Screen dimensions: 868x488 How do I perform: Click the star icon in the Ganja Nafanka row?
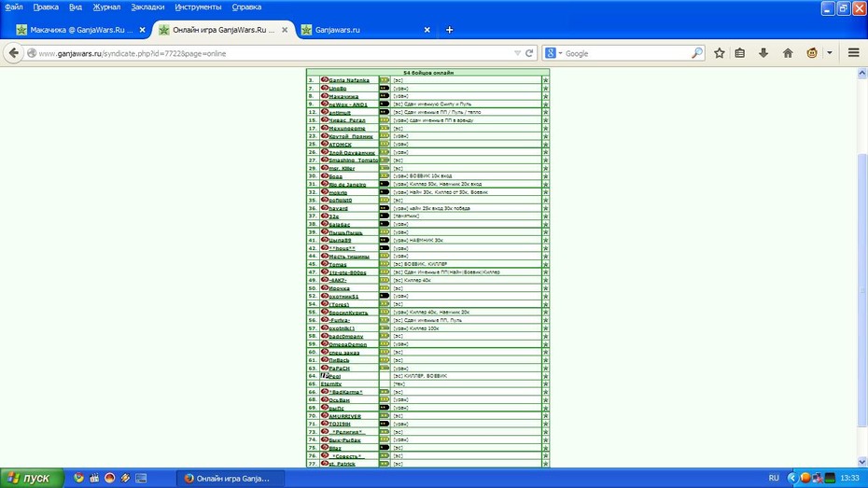coord(545,80)
